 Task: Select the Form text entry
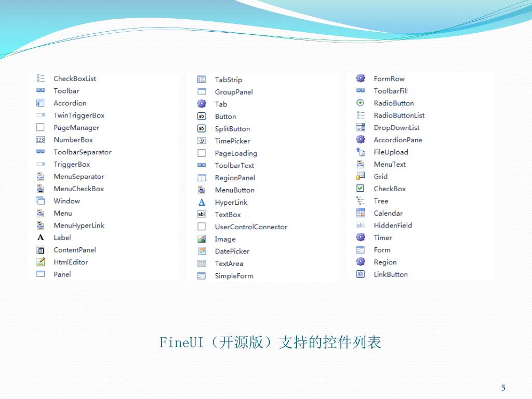pos(382,250)
